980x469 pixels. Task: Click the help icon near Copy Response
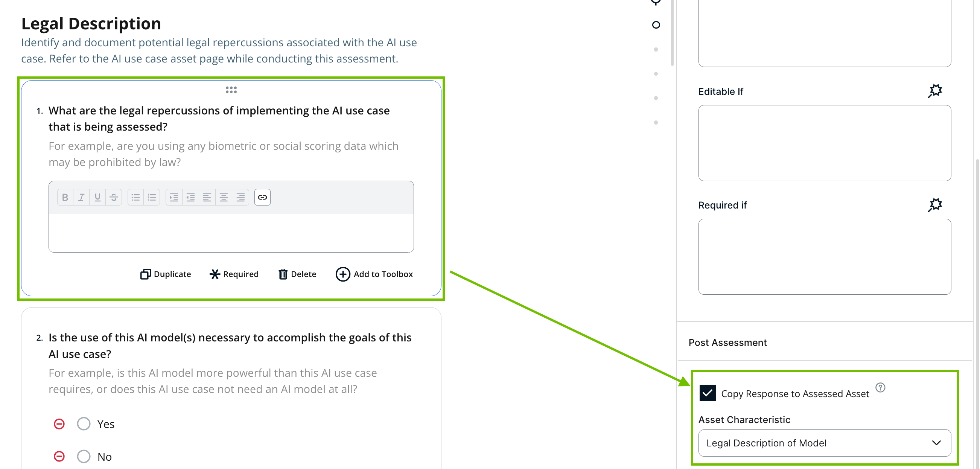coord(880,387)
